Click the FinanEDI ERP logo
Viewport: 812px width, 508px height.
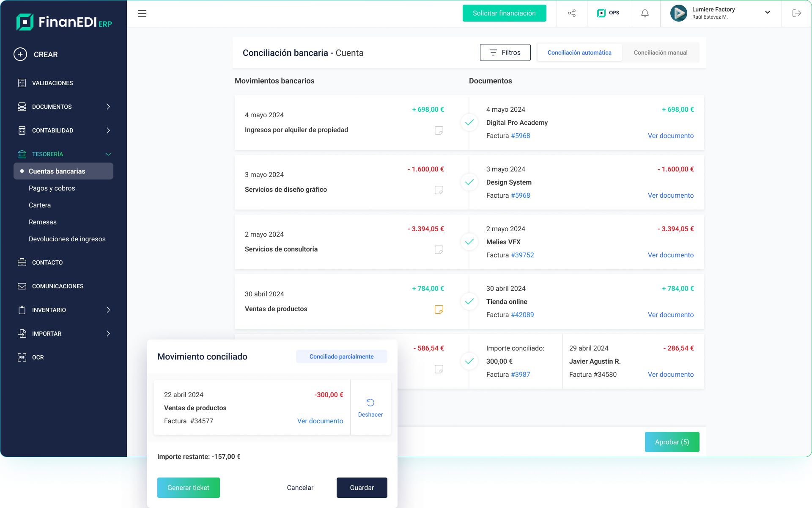pos(63,22)
